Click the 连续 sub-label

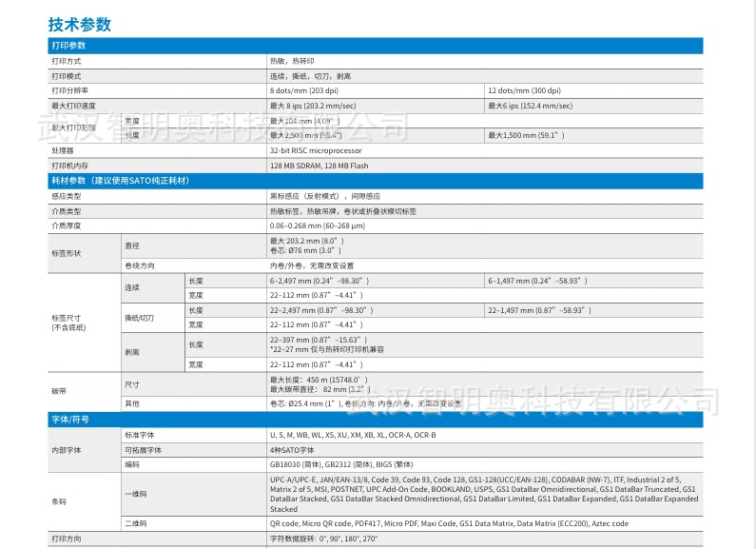click(x=132, y=287)
